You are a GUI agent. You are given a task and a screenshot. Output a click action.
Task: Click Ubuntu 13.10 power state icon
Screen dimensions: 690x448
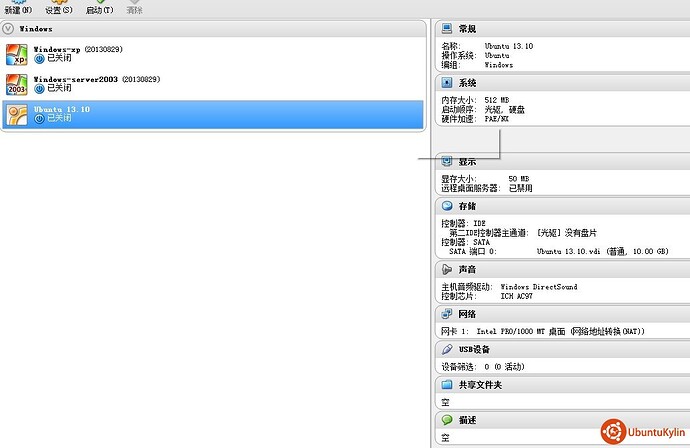point(39,118)
